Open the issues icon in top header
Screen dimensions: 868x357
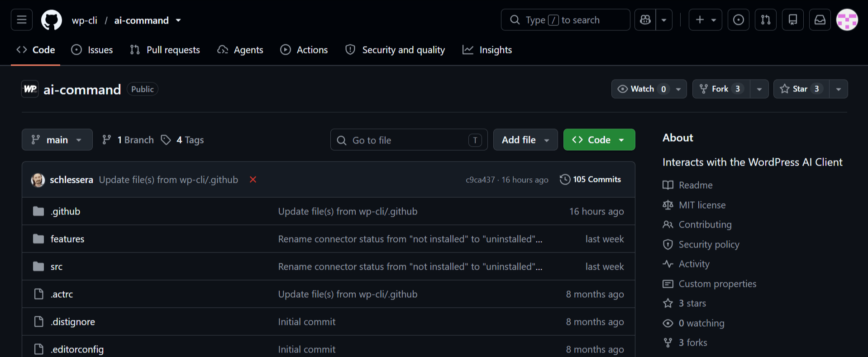pyautogui.click(x=739, y=20)
